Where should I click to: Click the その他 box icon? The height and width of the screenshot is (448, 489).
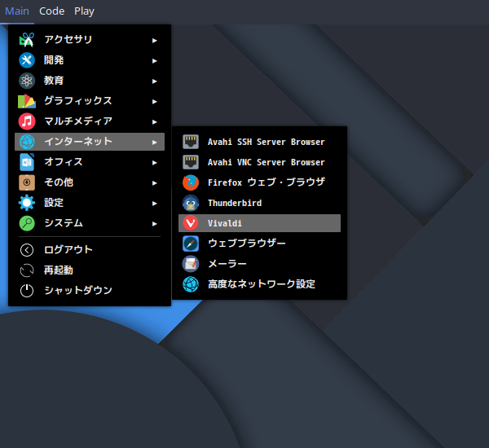27,182
